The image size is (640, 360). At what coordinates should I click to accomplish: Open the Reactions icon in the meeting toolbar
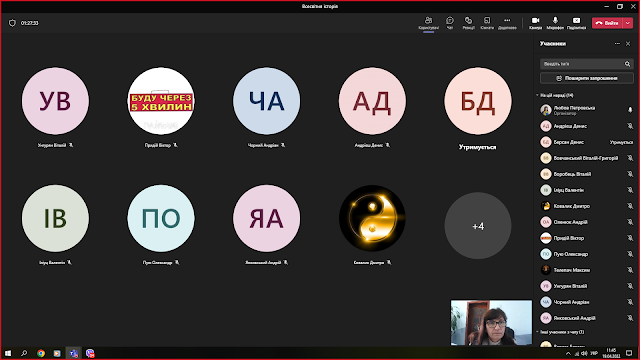pyautogui.click(x=468, y=23)
